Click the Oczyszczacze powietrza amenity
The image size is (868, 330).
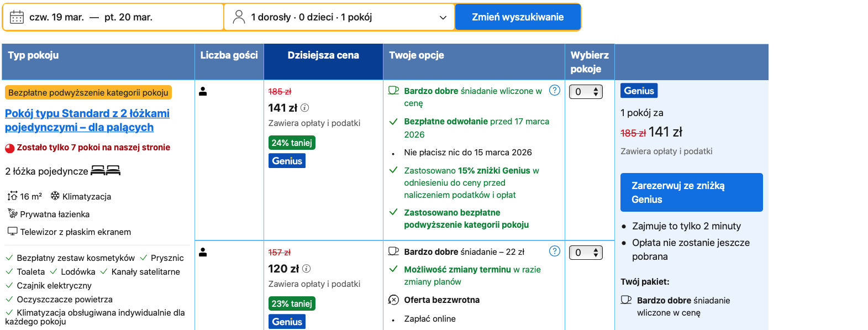pyautogui.click(x=65, y=299)
